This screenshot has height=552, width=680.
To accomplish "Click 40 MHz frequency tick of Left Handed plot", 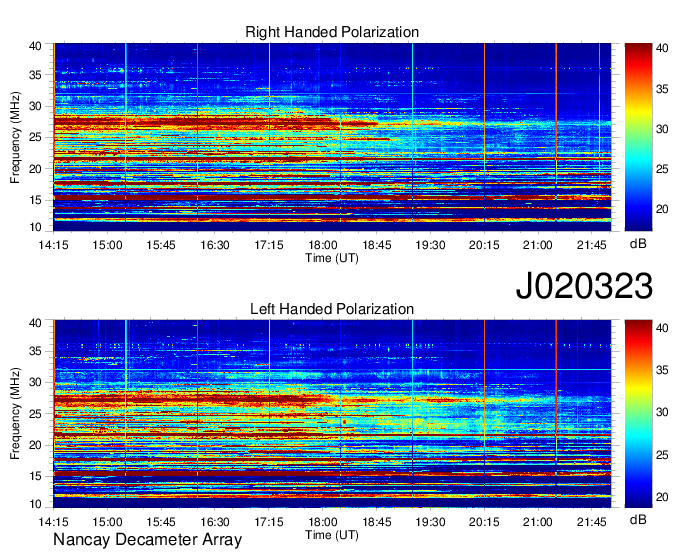I will (35, 323).
